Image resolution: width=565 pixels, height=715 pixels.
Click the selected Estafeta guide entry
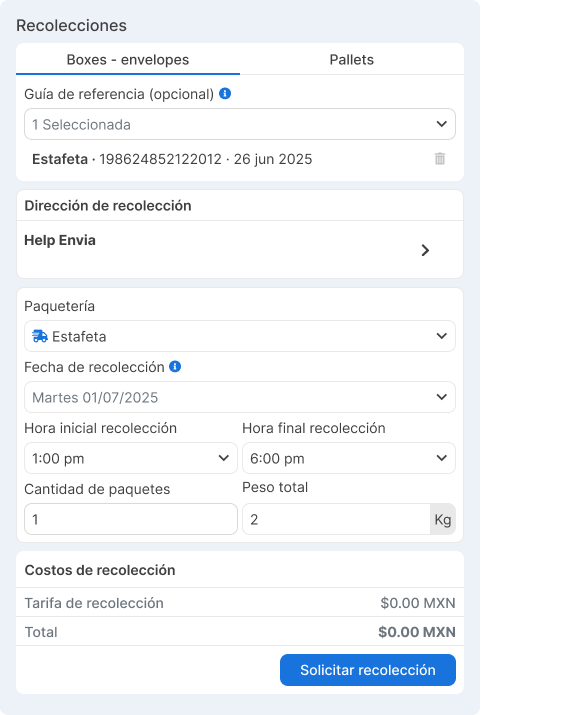[x=172, y=159]
